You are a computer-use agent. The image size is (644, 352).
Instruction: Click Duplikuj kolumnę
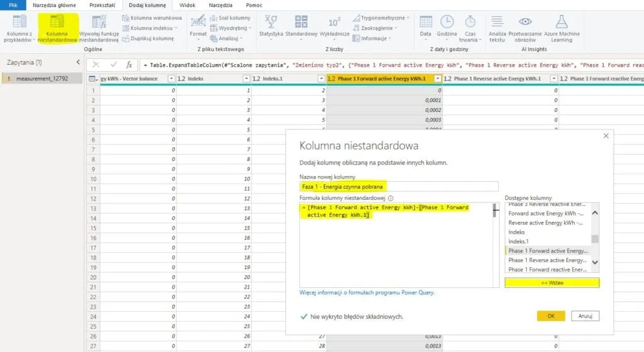(x=148, y=38)
